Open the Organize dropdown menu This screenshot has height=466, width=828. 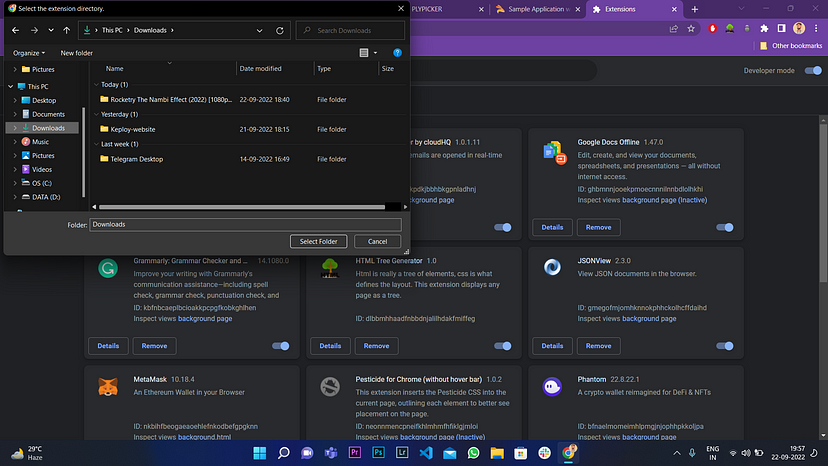pos(29,53)
